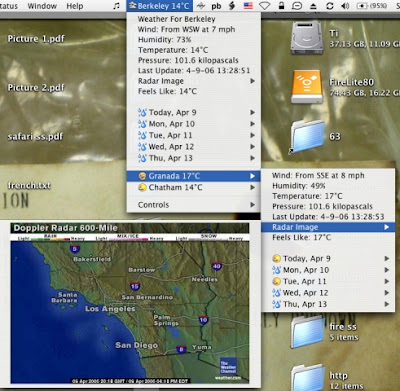Click the battery 95% status icon
The width and height of the screenshot is (400, 391).
372,6
